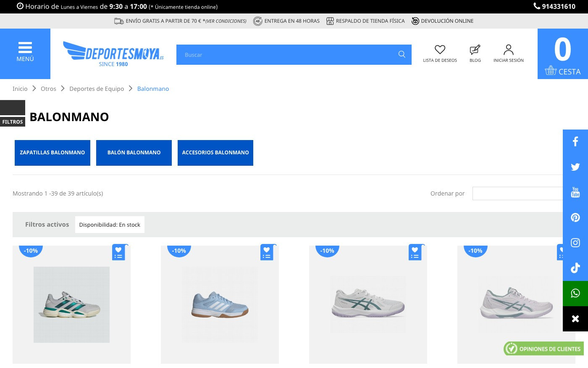This screenshot has width=588, height=368.
Task: Open the Blog pencil icon
Action: (x=475, y=50)
